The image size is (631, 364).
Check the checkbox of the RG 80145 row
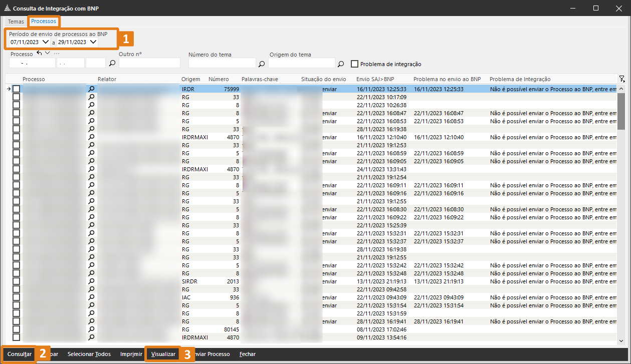coord(16,329)
